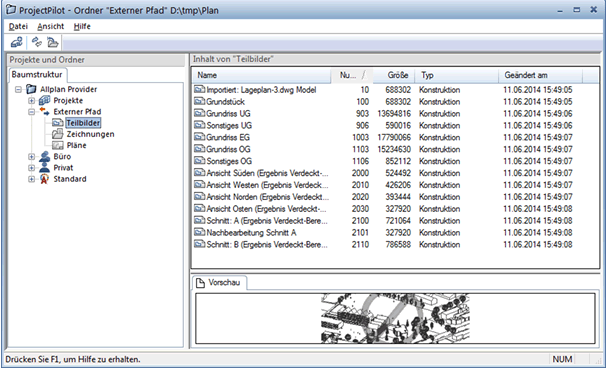Click size value 13694816
The width and height of the screenshot is (607, 372).
(394, 114)
